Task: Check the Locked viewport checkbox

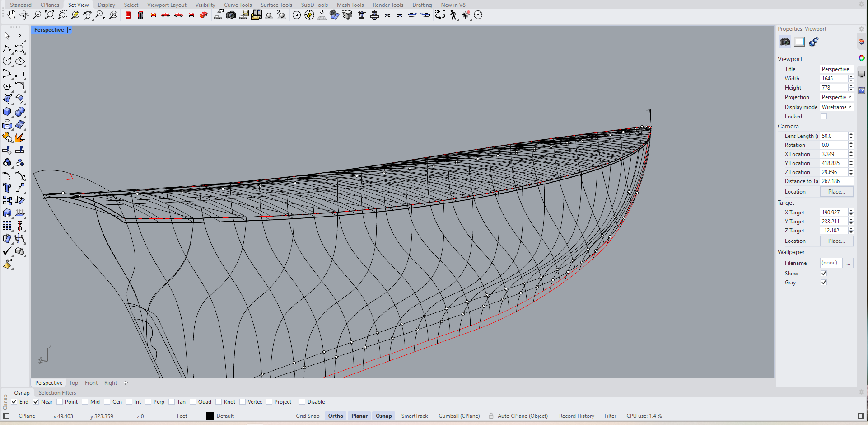Action: [x=824, y=117]
